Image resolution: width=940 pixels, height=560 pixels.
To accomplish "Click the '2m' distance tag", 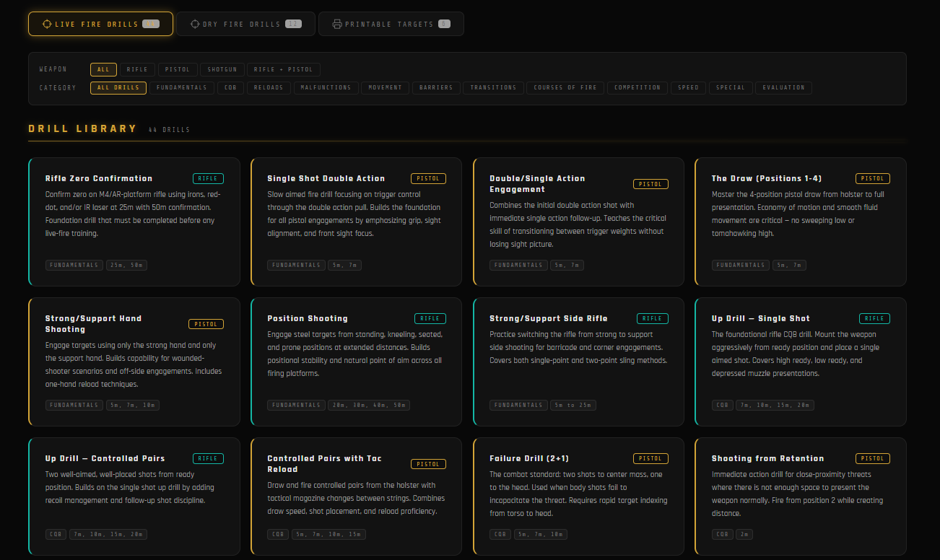I will 744,534.
